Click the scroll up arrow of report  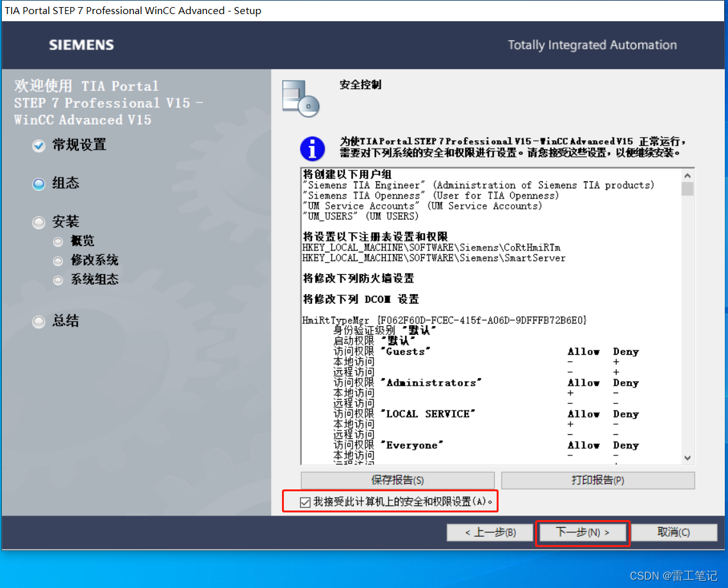tap(688, 176)
